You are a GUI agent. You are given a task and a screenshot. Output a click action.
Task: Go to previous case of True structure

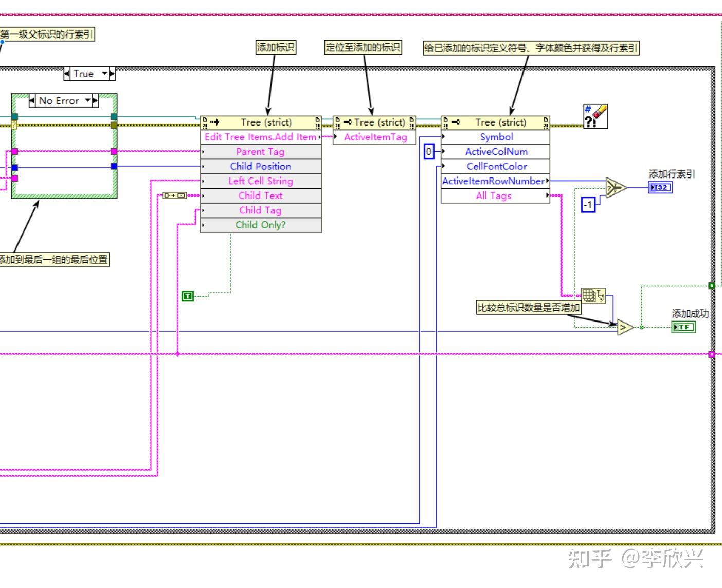point(67,74)
